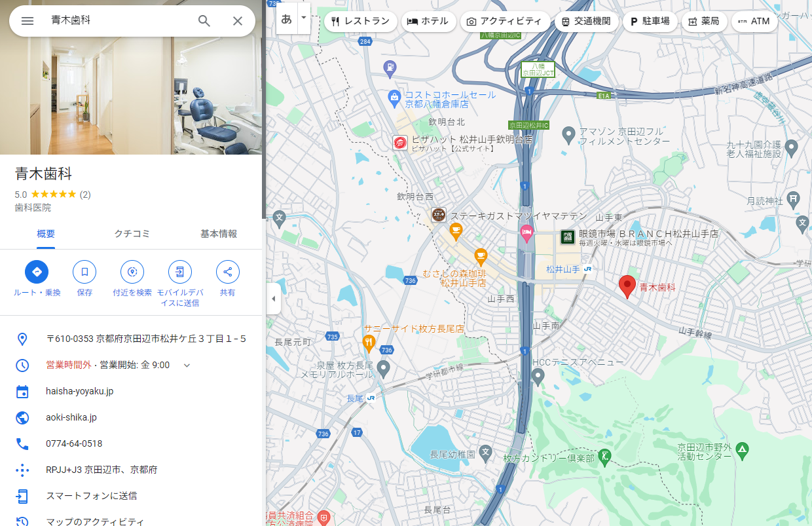Open the hamburger main menu
The height and width of the screenshot is (526, 812).
[28, 21]
